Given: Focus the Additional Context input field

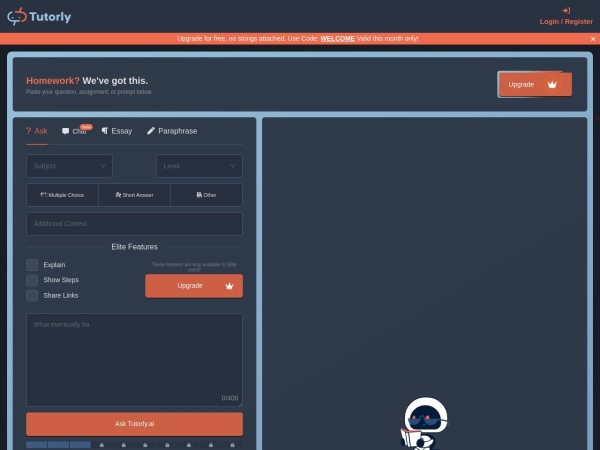Looking at the screenshot, I should [134, 224].
